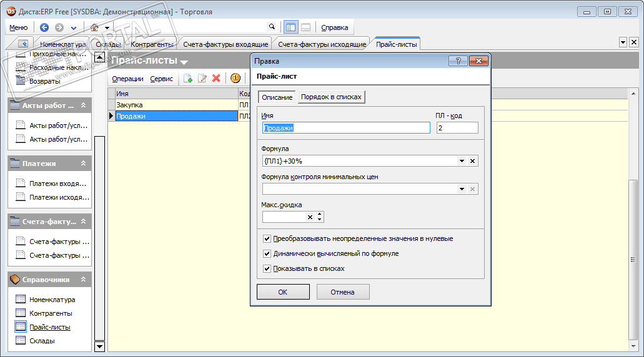Click the gold coin prices icon
This screenshot has height=357, width=644.
235,79
